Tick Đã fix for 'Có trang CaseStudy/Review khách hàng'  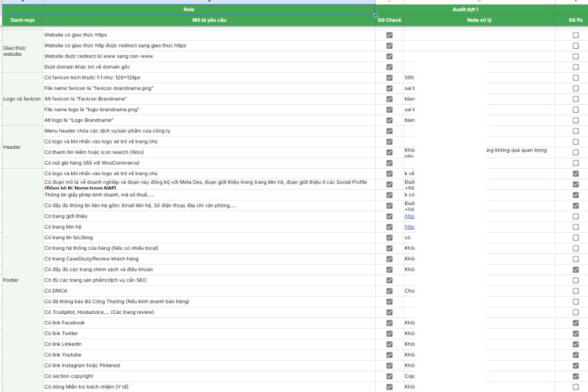pos(576,259)
